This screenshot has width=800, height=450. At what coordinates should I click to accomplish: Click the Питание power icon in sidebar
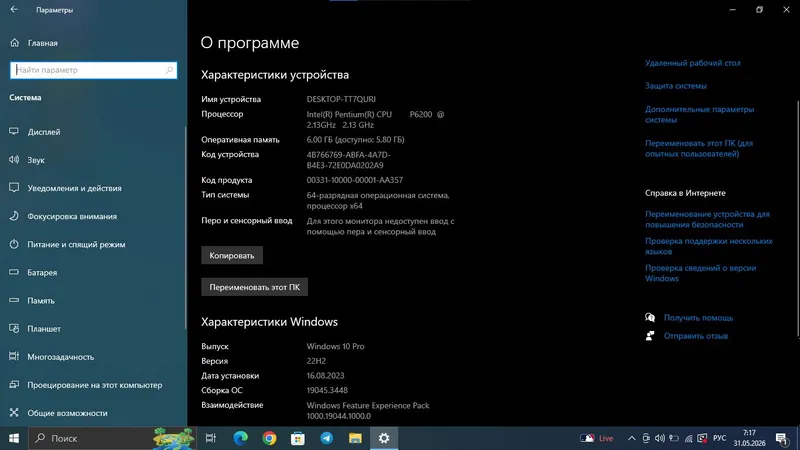coord(14,244)
